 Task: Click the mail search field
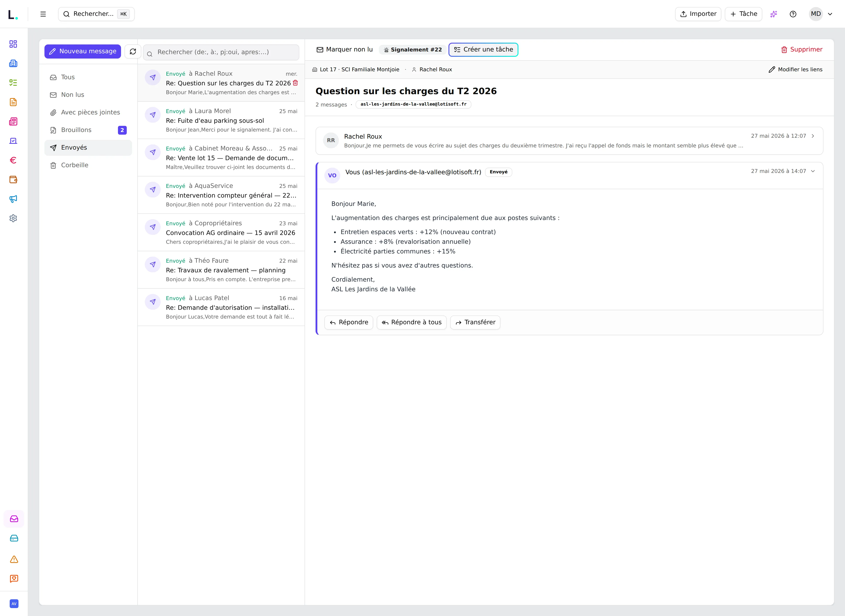pyautogui.click(x=221, y=52)
